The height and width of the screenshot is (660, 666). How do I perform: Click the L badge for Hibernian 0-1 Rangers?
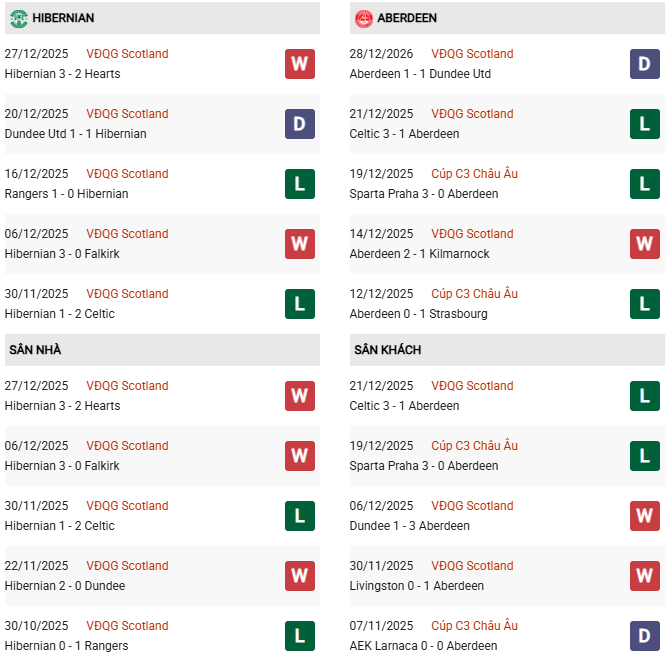[x=299, y=636]
